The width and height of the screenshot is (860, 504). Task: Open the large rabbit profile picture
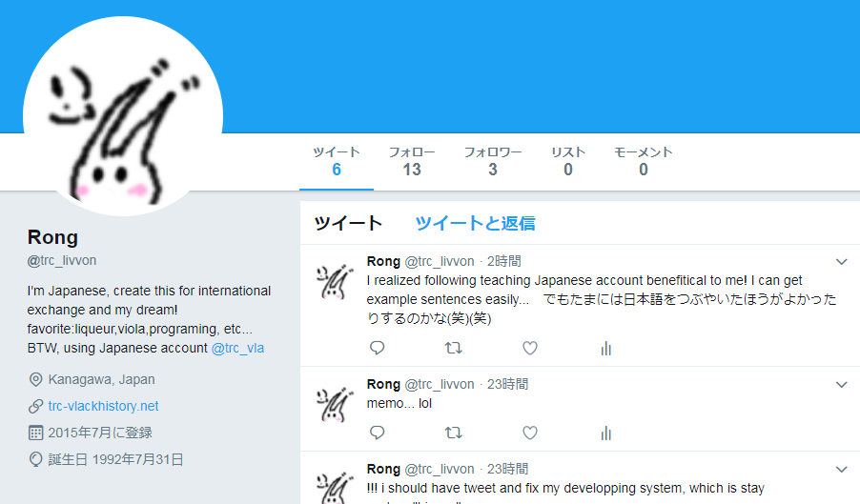click(x=123, y=116)
